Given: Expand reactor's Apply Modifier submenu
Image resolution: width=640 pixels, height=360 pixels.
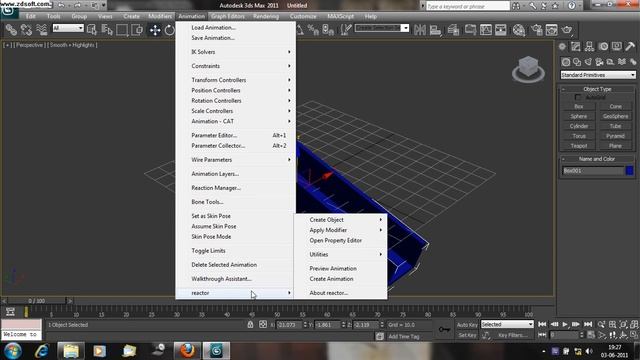Looking at the screenshot, I should coord(340,230).
